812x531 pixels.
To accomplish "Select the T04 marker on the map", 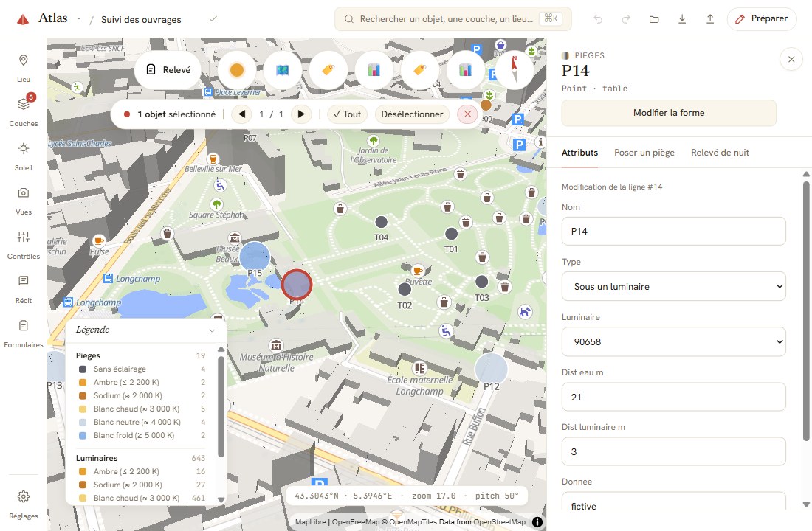I will click(x=381, y=222).
